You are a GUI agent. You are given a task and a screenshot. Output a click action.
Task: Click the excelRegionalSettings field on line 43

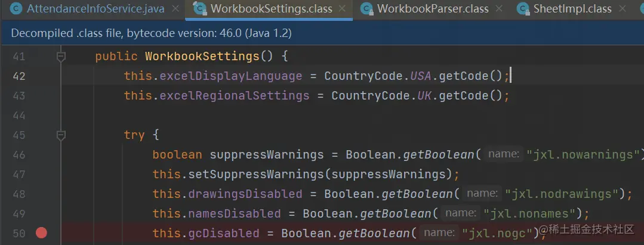(235, 95)
